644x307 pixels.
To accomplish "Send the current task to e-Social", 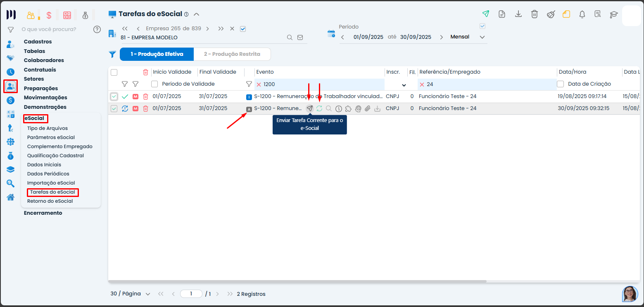I will 309,109.
